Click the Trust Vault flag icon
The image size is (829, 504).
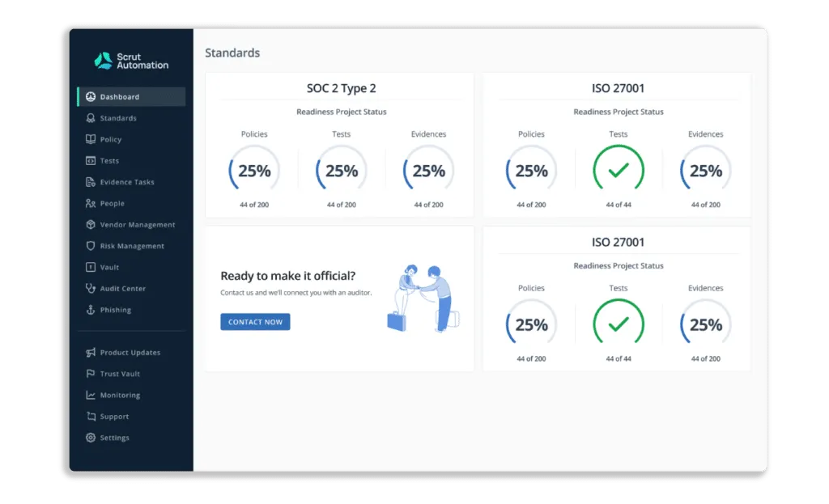pos(91,374)
